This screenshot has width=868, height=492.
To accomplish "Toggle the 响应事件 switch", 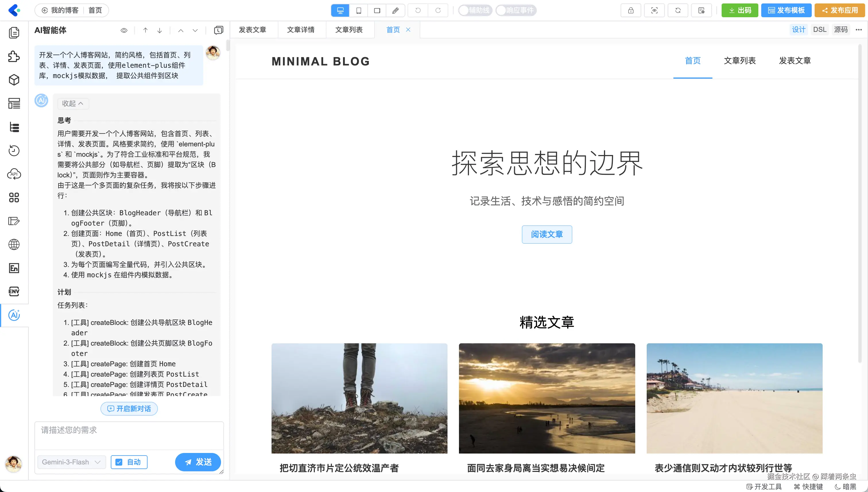I will [x=516, y=10].
